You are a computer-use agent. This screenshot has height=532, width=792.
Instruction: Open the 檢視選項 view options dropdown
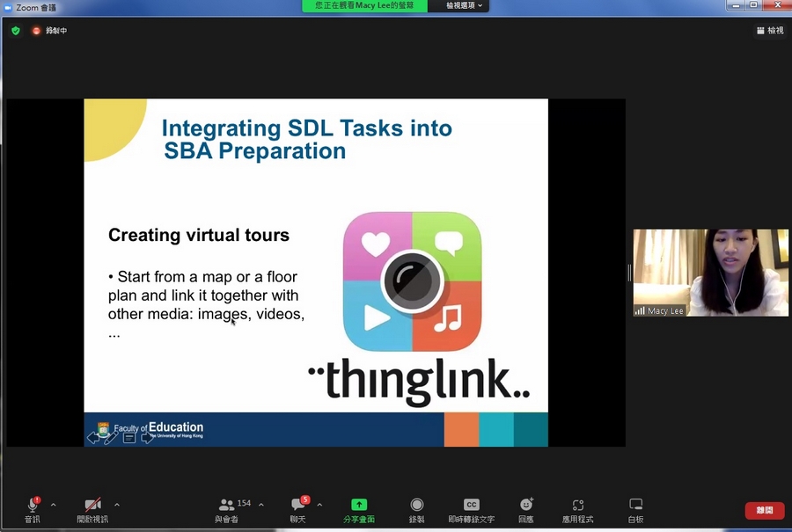pyautogui.click(x=464, y=5)
